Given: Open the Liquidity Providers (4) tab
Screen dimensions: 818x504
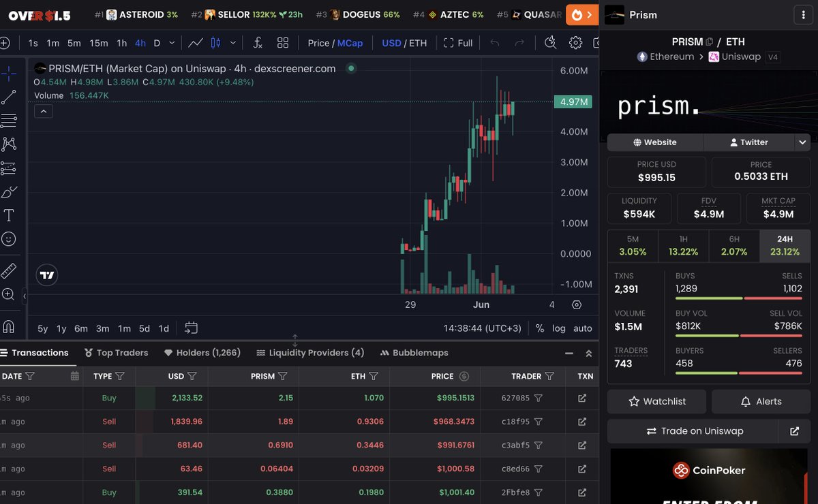Looking at the screenshot, I should pos(310,353).
